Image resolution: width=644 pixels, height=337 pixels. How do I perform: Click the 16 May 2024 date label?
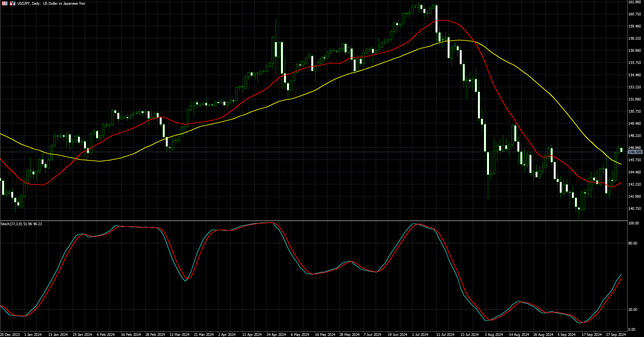pyautogui.click(x=325, y=335)
